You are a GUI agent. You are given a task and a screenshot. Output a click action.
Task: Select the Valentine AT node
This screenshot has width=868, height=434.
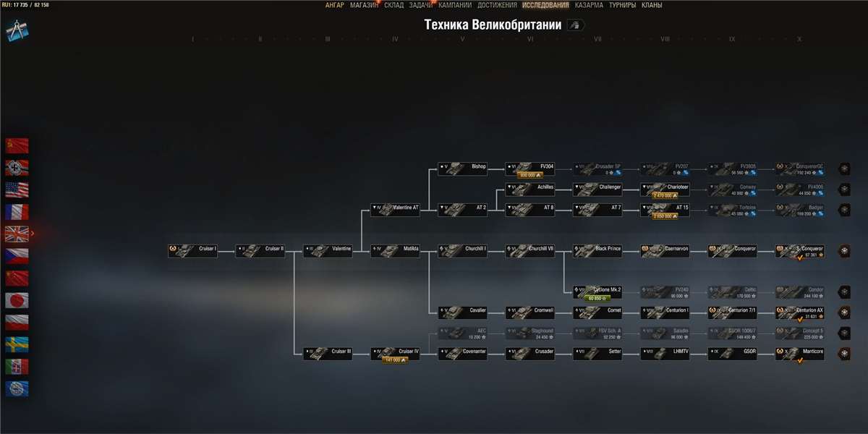pyautogui.click(x=395, y=210)
